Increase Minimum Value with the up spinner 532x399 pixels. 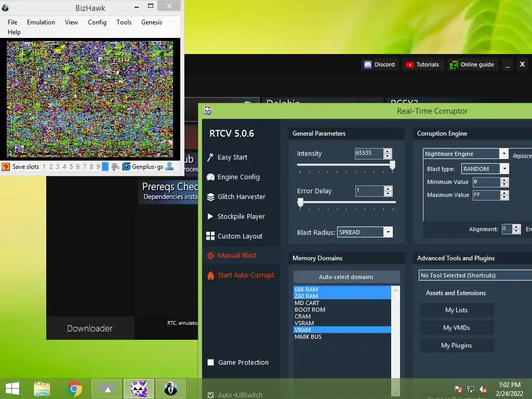click(504, 180)
